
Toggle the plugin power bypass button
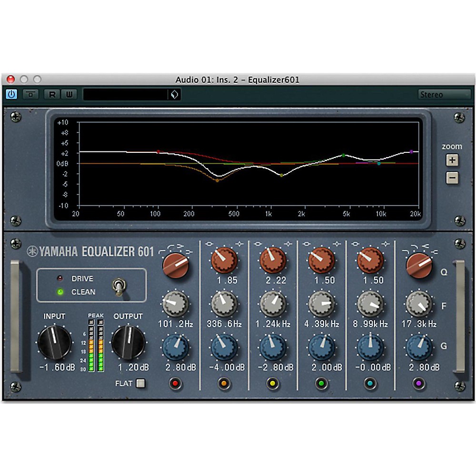click(11, 94)
